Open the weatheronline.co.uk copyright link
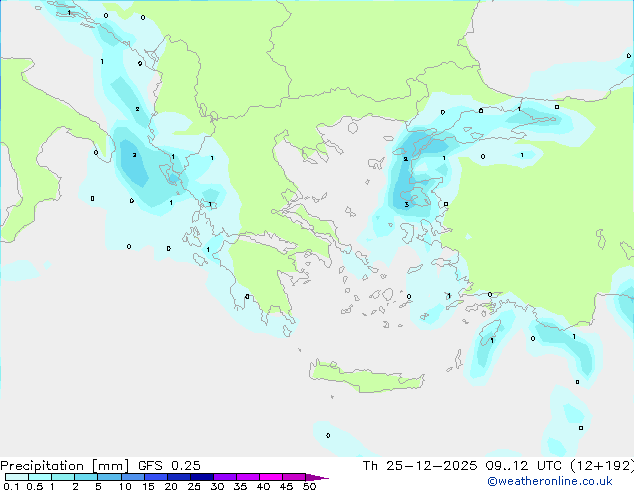 coord(550,481)
